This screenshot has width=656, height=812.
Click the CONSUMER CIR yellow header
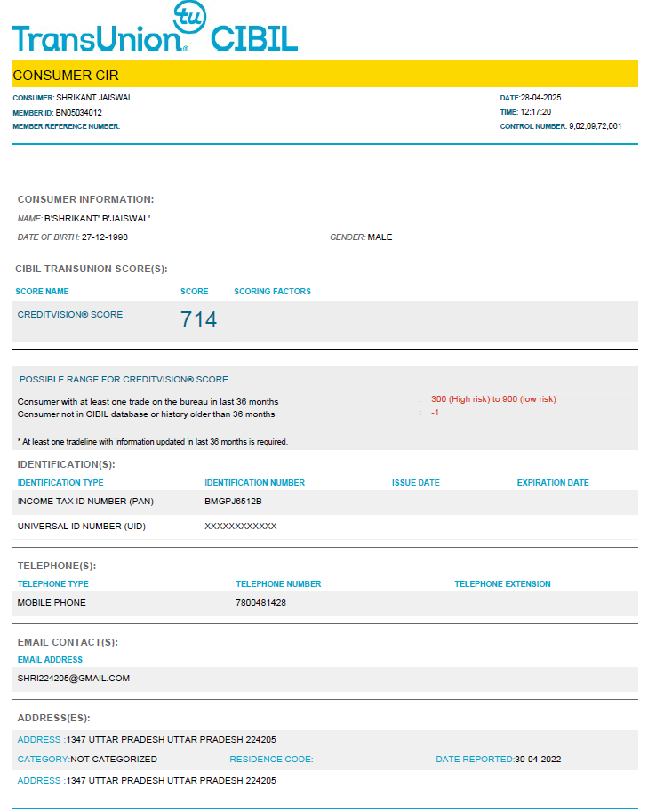[325, 74]
